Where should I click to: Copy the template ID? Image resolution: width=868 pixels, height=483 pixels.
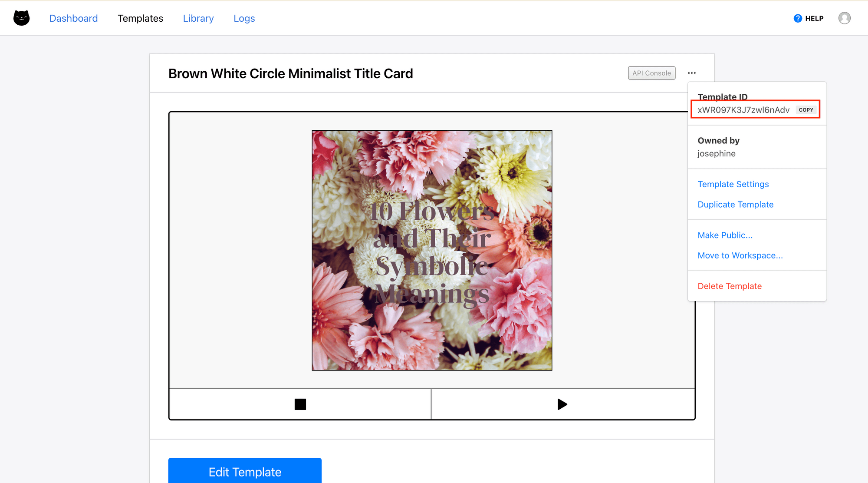[x=806, y=110]
